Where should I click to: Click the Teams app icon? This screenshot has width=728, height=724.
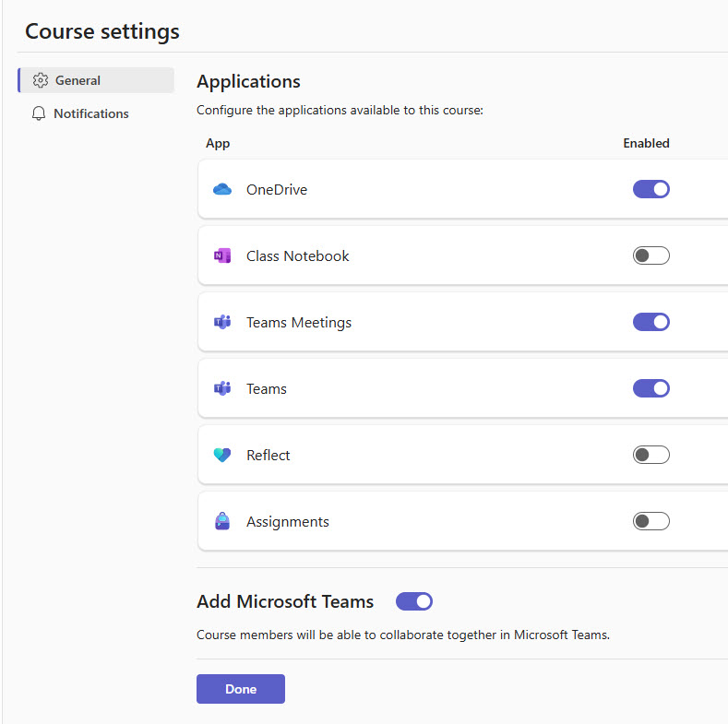(x=221, y=389)
